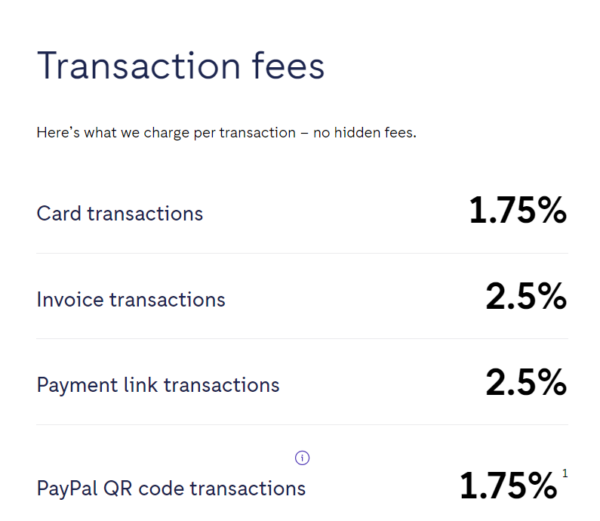Click the 2.5% Invoice transactions fee

[x=526, y=298]
